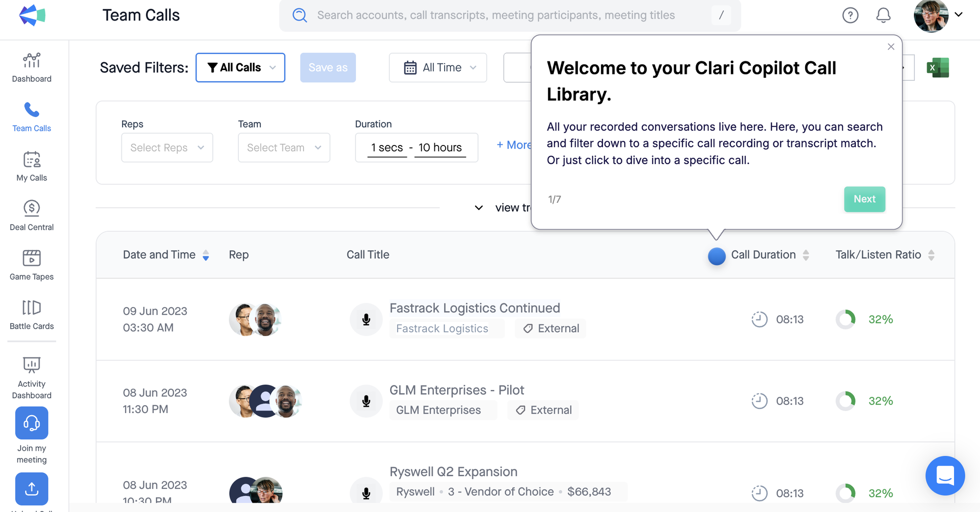The width and height of the screenshot is (980, 512).
Task: Open the Select Team dropdown
Action: (284, 147)
